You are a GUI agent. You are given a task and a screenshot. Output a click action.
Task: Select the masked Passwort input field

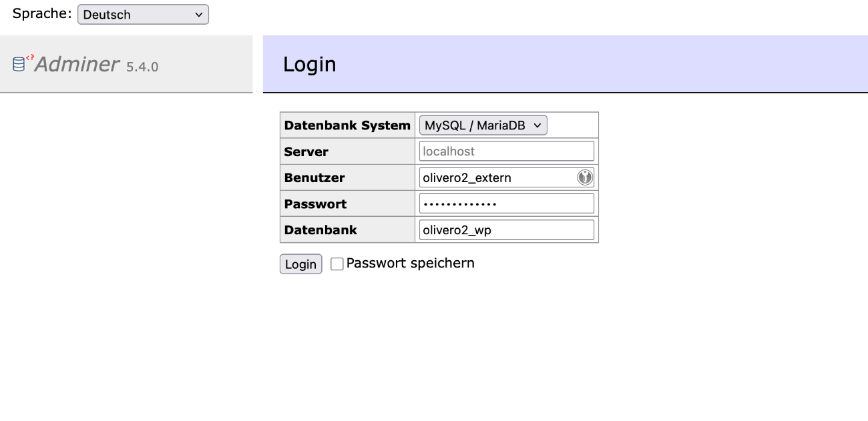click(x=507, y=203)
